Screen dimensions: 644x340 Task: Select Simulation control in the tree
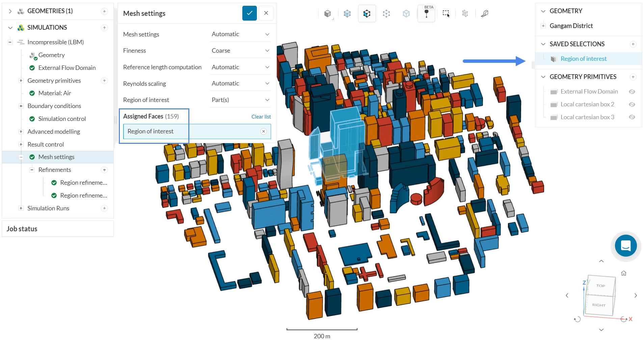point(62,119)
